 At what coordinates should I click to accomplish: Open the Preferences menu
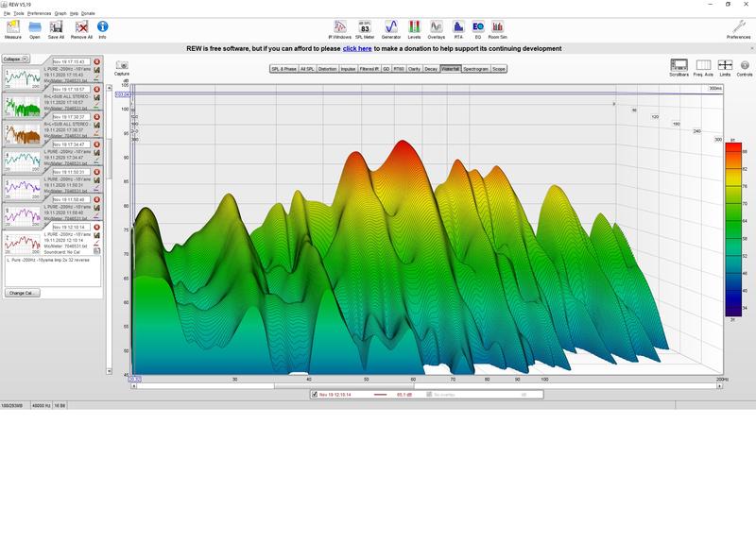[39, 13]
